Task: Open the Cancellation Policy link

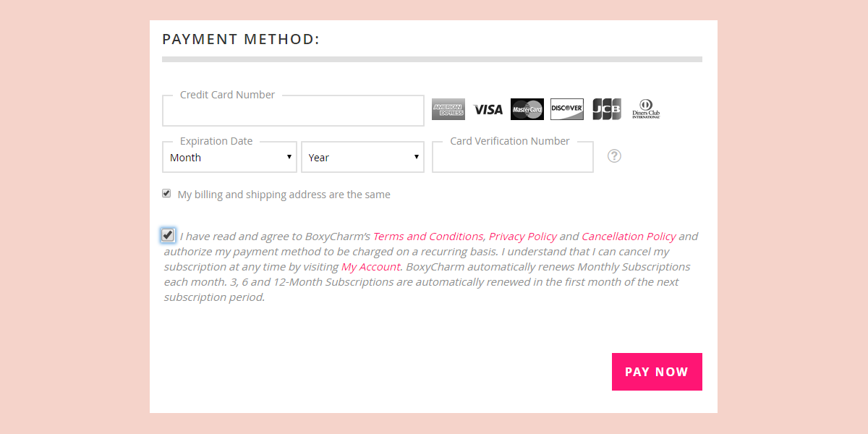Action: pyautogui.click(x=629, y=237)
